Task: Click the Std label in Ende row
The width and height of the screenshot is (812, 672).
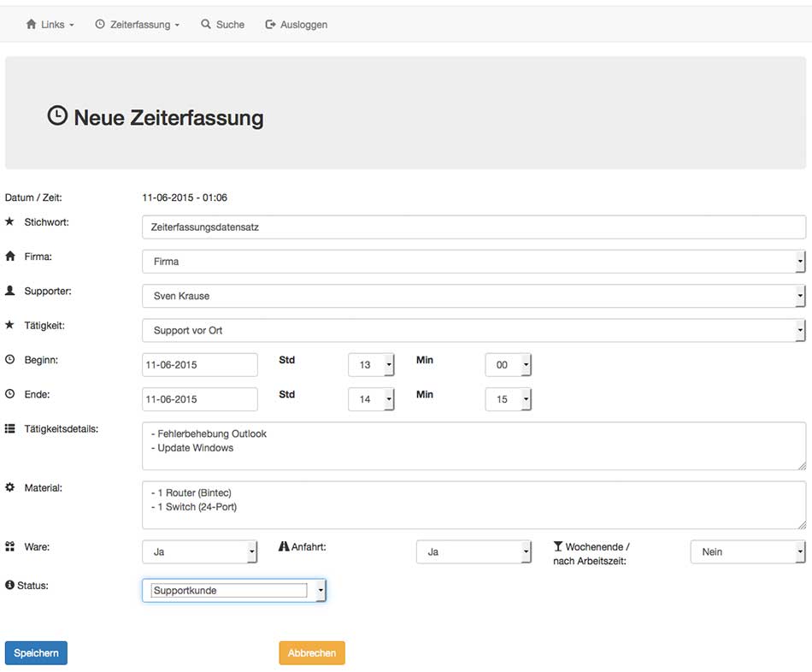Action: coord(286,394)
